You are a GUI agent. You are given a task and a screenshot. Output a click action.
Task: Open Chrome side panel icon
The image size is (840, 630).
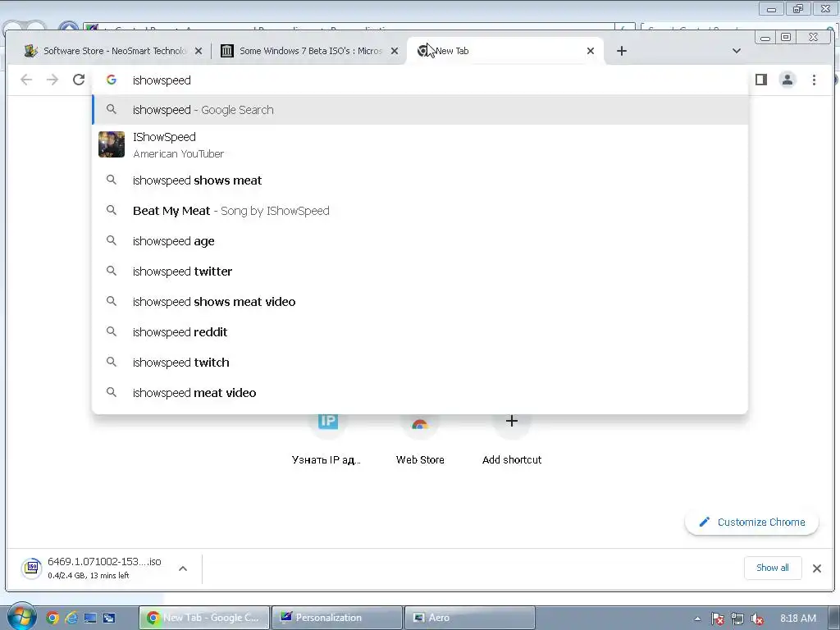pos(760,80)
